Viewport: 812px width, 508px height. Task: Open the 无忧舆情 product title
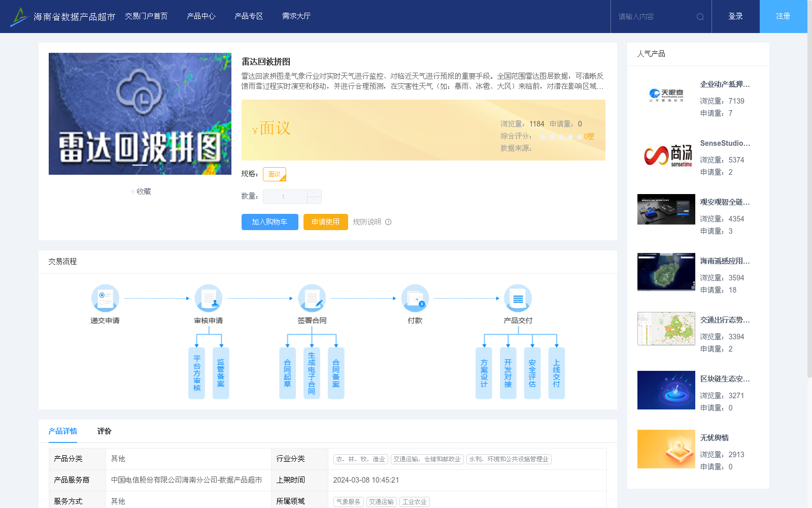(715, 438)
